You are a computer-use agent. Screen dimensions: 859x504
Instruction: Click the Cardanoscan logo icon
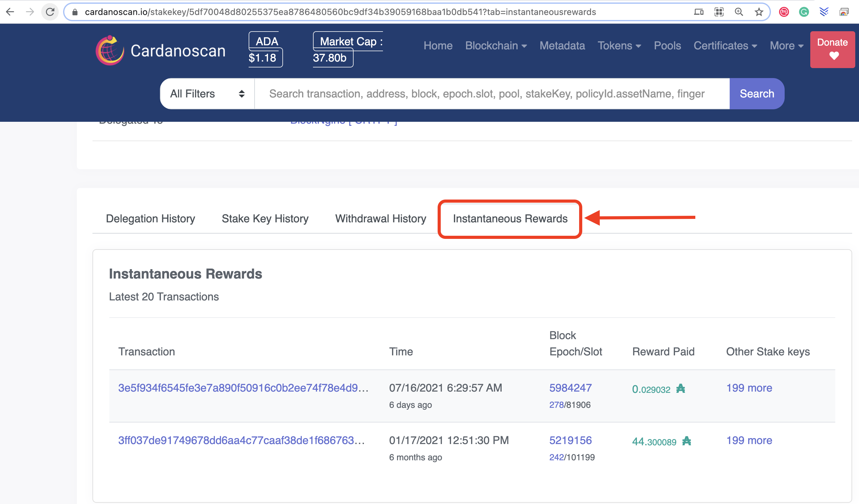pyautogui.click(x=110, y=51)
